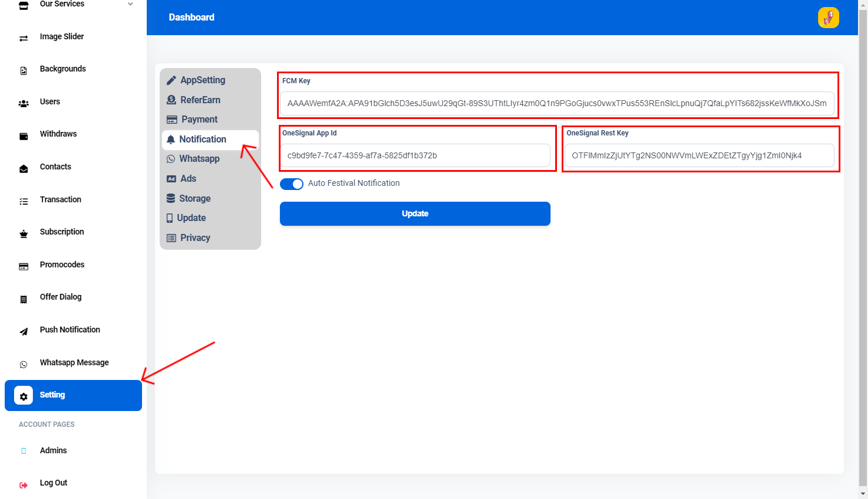Click the Push Notification paper plane icon
868x499 pixels.
(x=23, y=332)
